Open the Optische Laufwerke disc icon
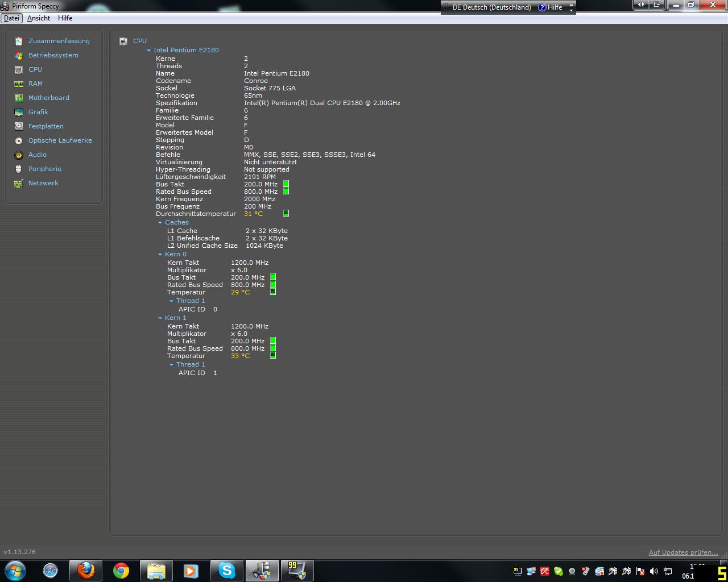The image size is (728, 582). (x=19, y=140)
